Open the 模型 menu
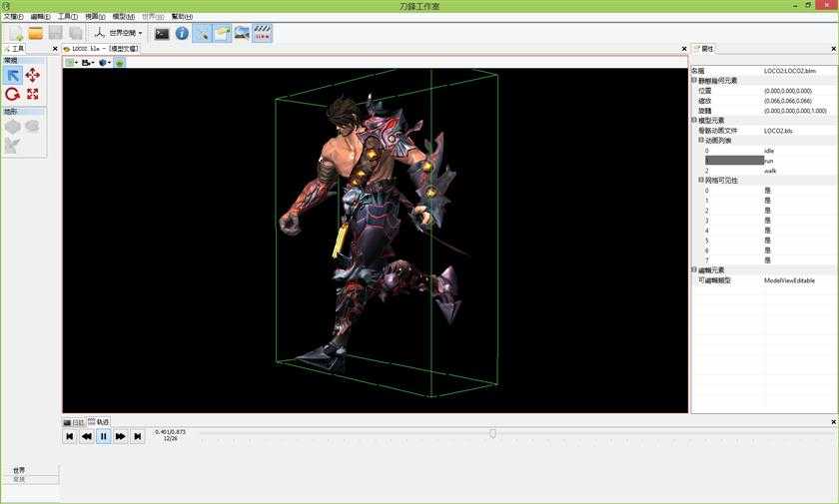 click(x=124, y=17)
